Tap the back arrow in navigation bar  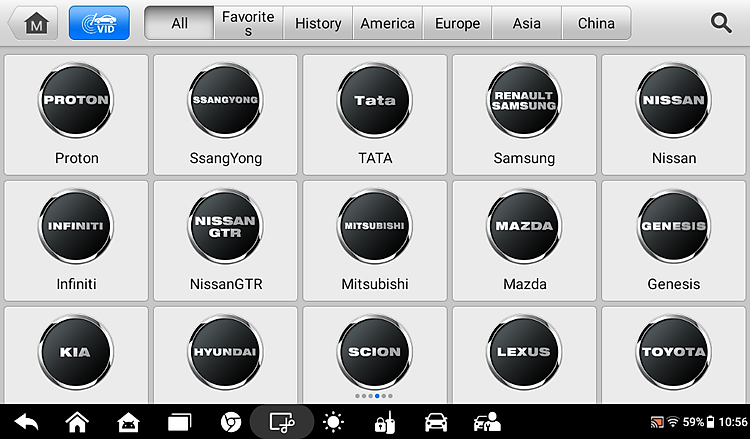(26, 422)
